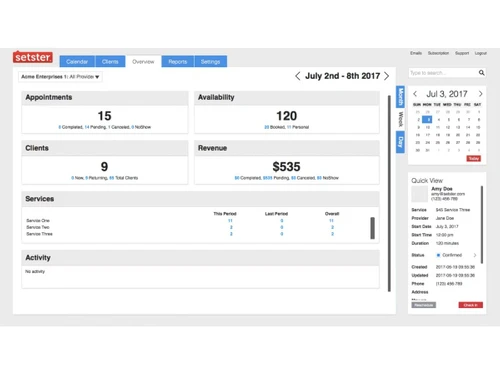Click Amy Doe name in Quick View
This screenshot has width=500, height=375.
(442, 189)
